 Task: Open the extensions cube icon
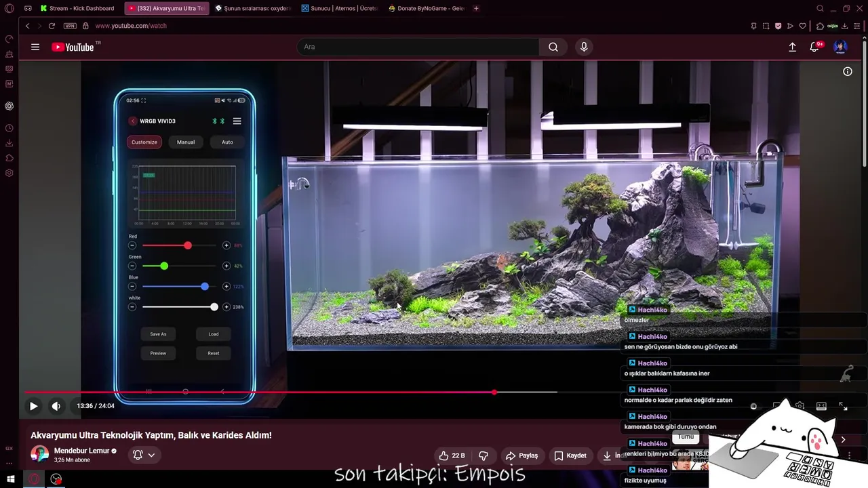[x=820, y=26]
